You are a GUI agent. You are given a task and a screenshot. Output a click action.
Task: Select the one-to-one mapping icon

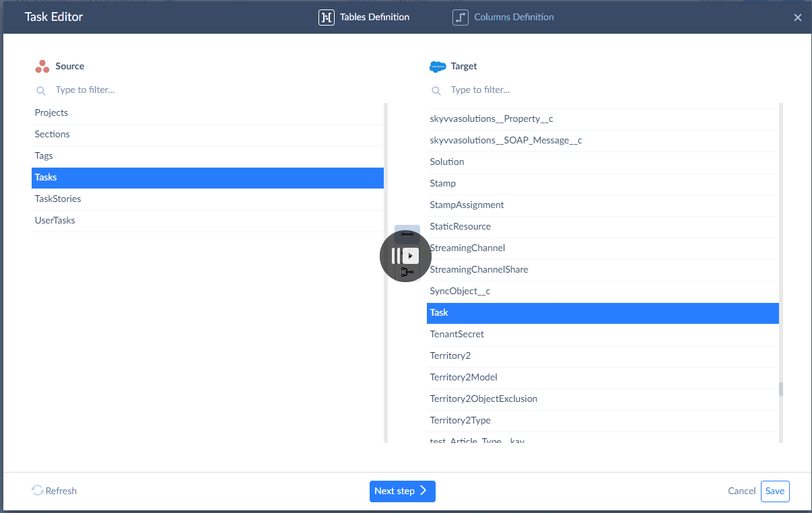[407, 234]
